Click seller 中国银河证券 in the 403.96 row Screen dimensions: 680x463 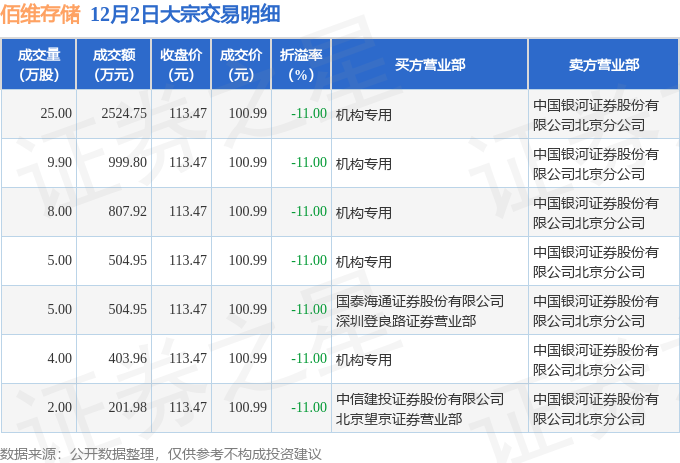click(x=596, y=360)
